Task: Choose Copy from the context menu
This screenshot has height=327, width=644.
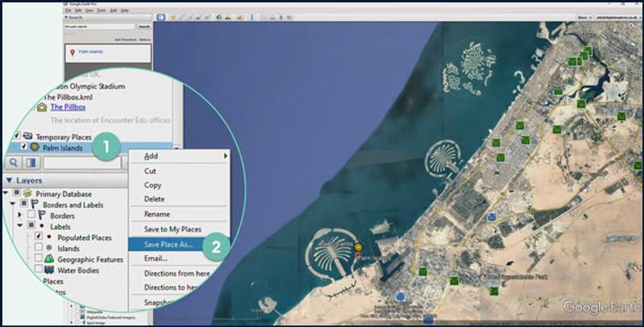Action: (x=152, y=185)
